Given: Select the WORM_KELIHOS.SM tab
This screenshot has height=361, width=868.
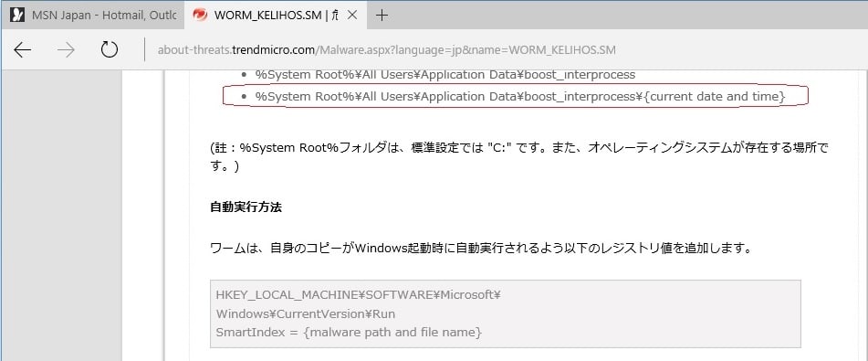Looking at the screenshot, I should [275, 15].
